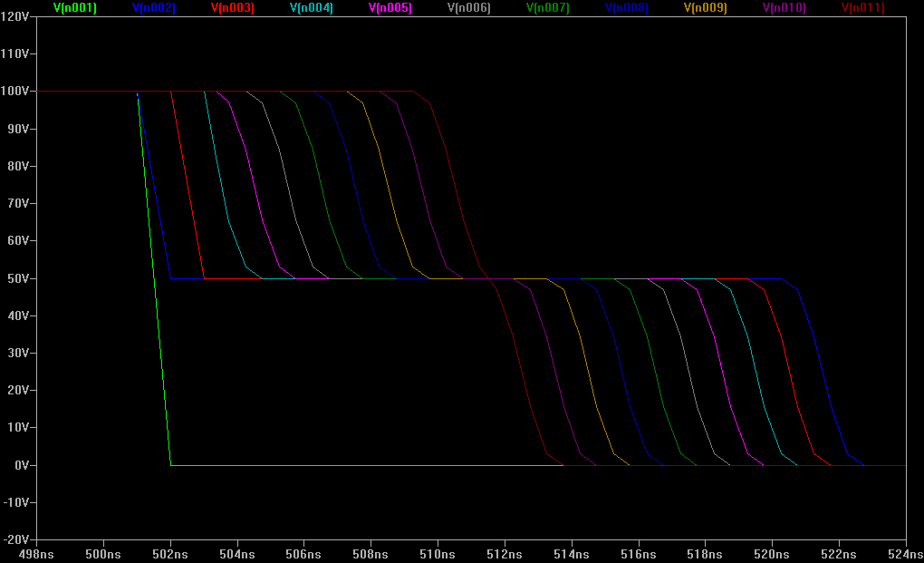Click the orange V(n009) trace label

706,7
